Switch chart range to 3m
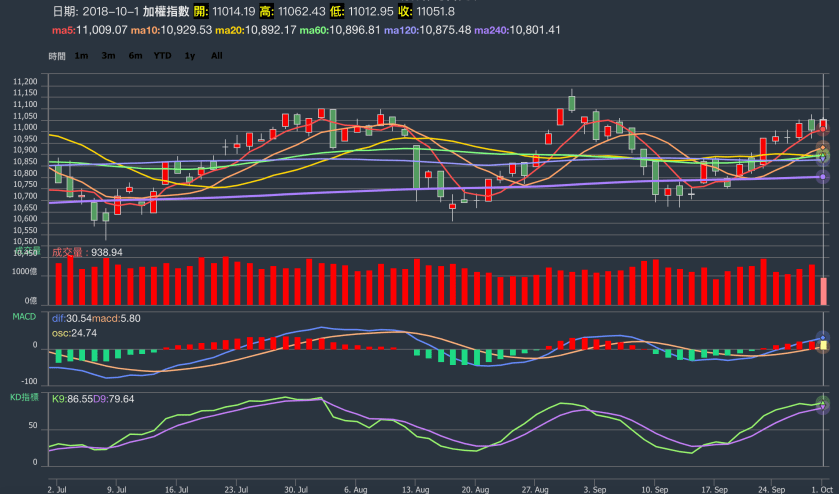This screenshot has width=839, height=494. (x=108, y=56)
